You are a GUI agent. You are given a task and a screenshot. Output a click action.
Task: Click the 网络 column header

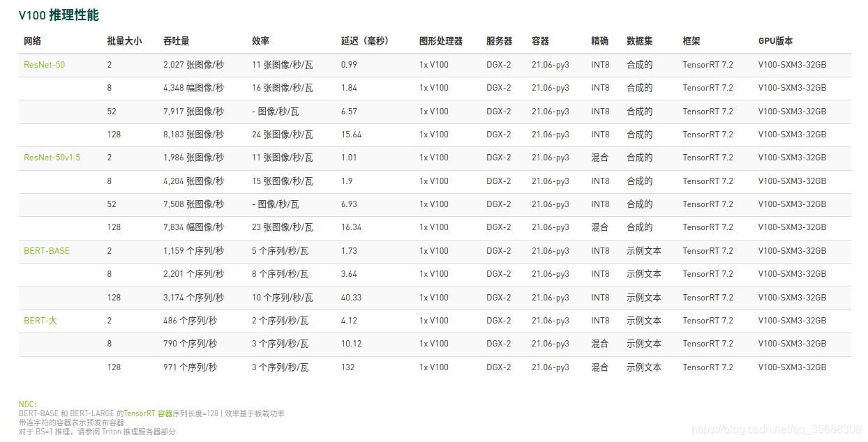(32, 41)
